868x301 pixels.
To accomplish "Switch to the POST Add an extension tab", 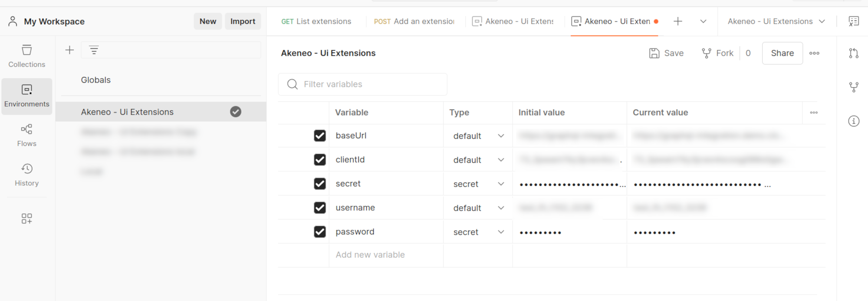I will [414, 21].
